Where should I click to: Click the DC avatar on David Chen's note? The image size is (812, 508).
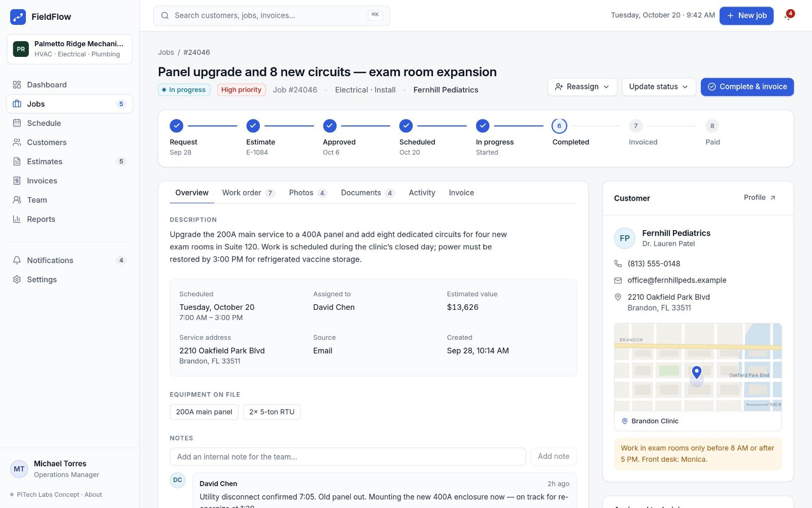click(178, 480)
